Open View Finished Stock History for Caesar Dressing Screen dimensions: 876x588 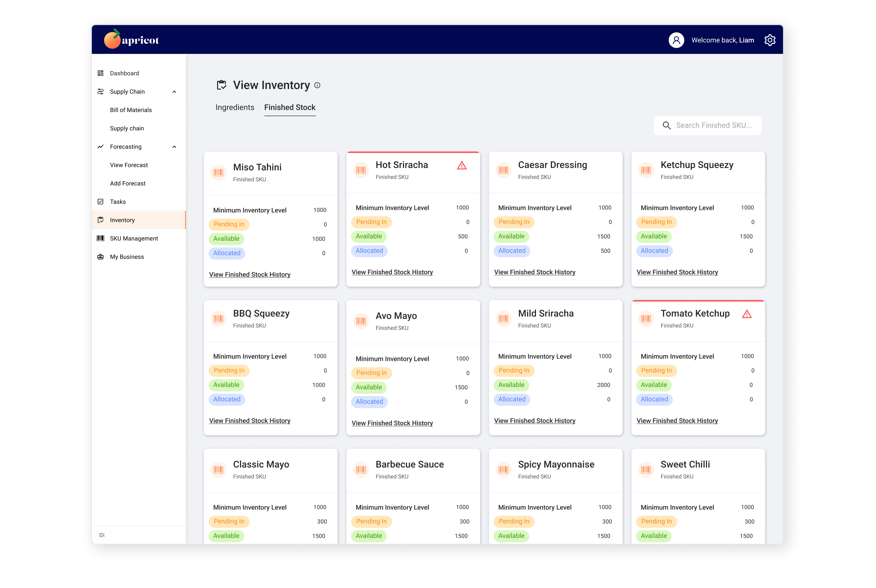pos(534,272)
